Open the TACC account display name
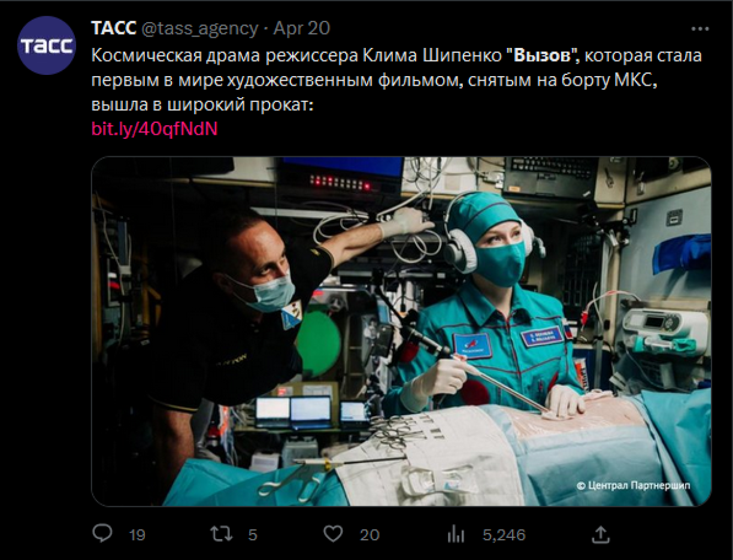Image resolution: width=733 pixels, height=560 pixels. 114,28
